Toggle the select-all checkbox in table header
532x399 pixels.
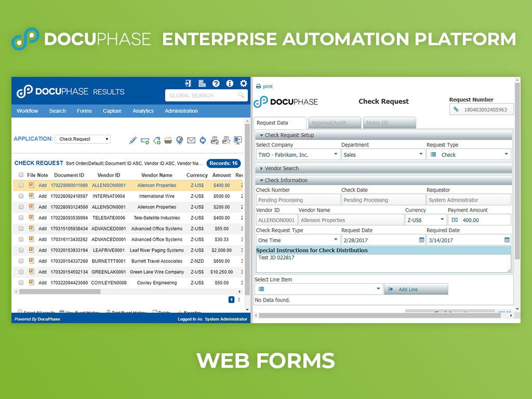tap(21, 175)
